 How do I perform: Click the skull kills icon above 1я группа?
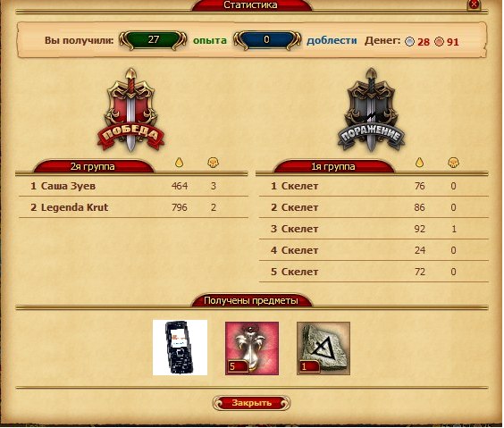click(453, 163)
